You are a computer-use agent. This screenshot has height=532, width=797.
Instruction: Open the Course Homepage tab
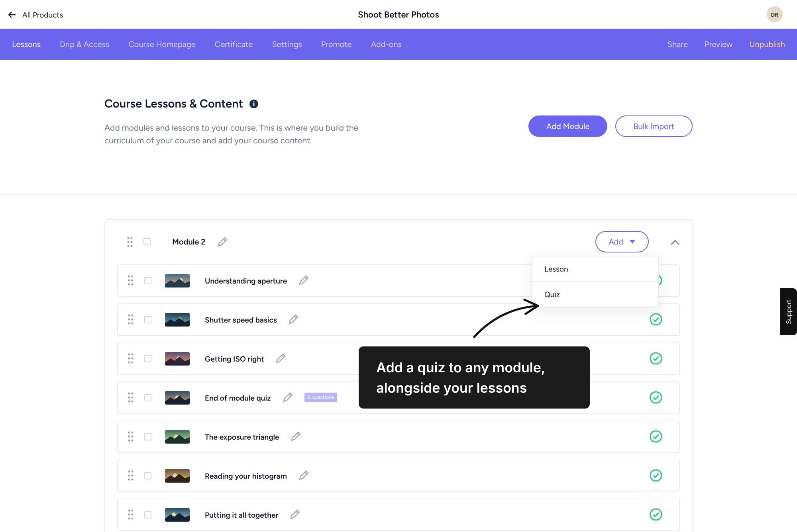[x=162, y=44]
